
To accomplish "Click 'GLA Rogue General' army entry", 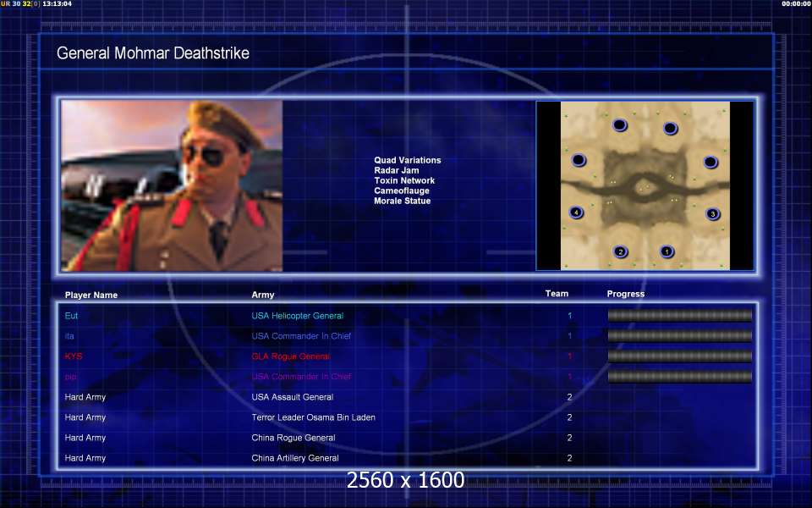I will [x=290, y=356].
